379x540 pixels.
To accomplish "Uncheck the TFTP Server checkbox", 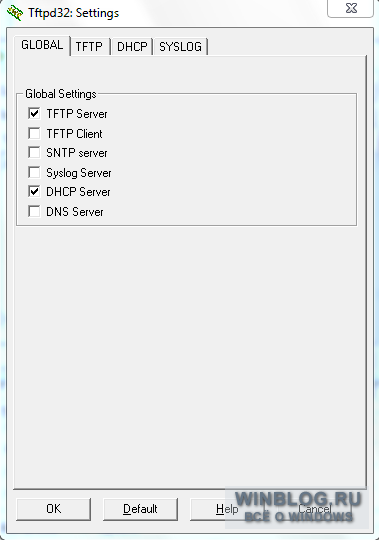I will [34, 113].
